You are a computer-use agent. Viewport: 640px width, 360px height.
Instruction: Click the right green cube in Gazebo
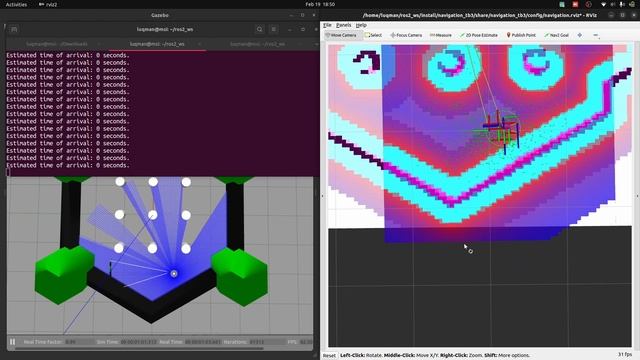[x=240, y=276]
